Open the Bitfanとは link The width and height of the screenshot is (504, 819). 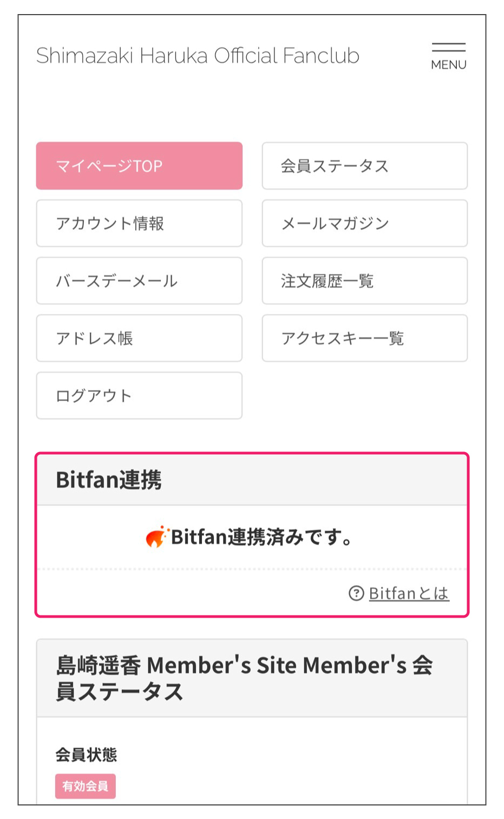click(x=409, y=594)
